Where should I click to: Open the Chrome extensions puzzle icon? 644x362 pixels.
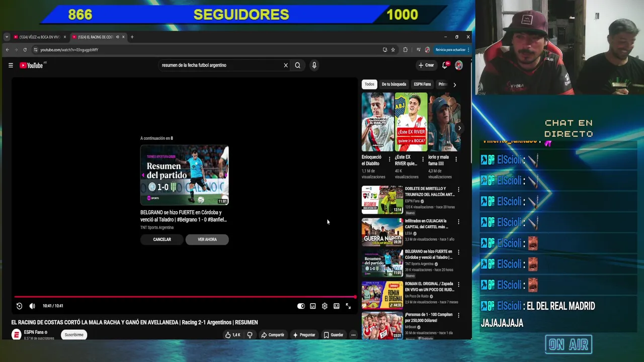click(405, 50)
